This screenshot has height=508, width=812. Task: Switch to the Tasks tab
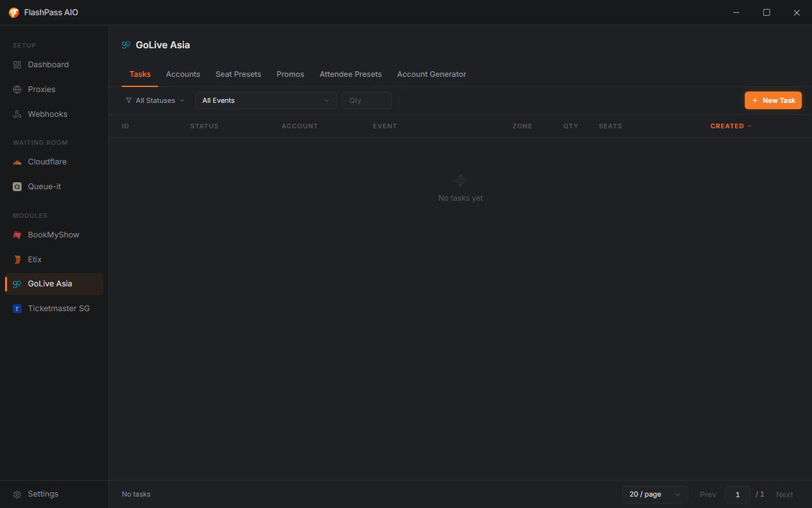(x=140, y=74)
